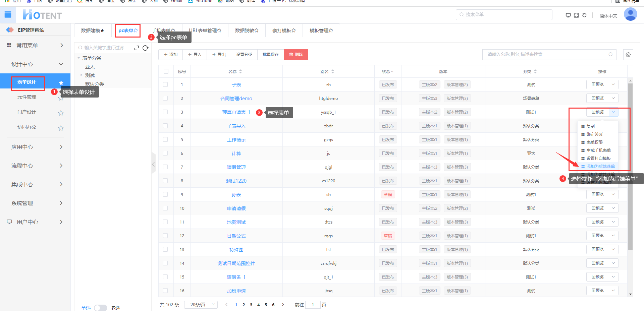
Task: Click the red 删除 button
Action: pos(296,55)
